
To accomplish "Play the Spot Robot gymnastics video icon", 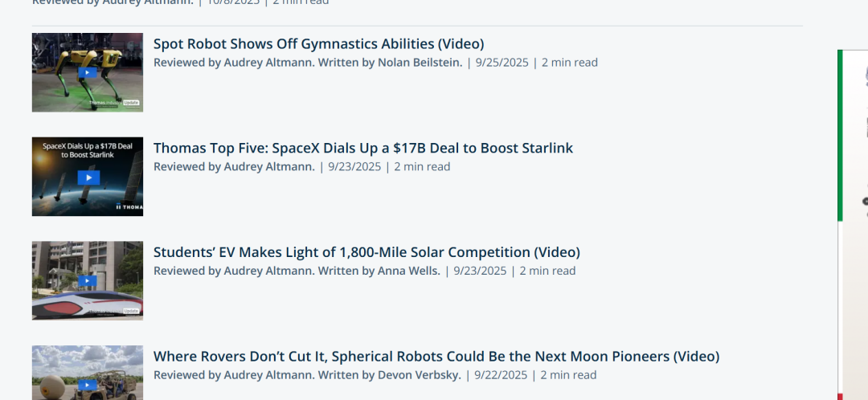I will click(88, 73).
